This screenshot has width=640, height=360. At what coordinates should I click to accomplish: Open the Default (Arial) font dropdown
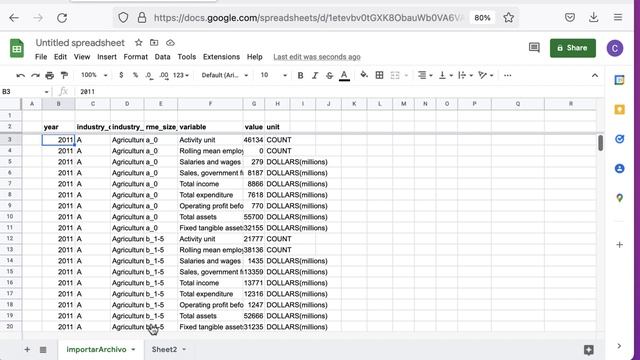tap(224, 75)
